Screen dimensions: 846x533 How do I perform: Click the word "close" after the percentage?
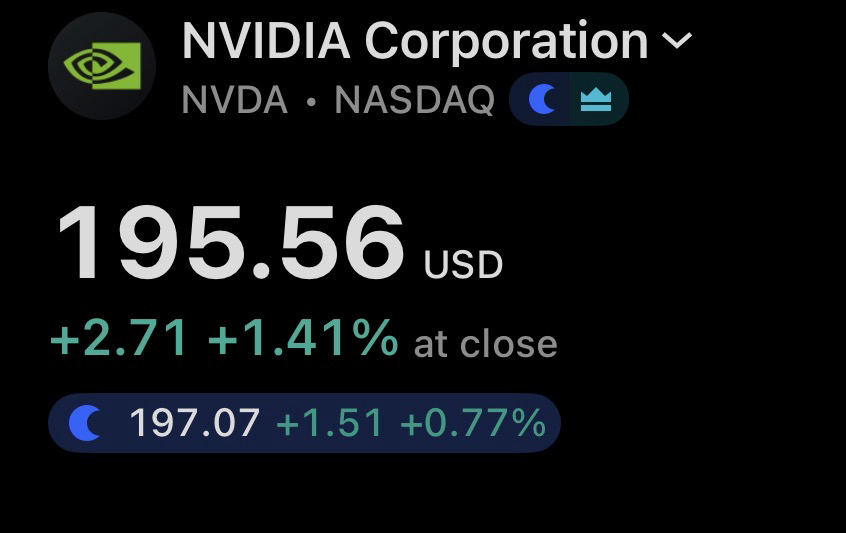tap(507, 344)
